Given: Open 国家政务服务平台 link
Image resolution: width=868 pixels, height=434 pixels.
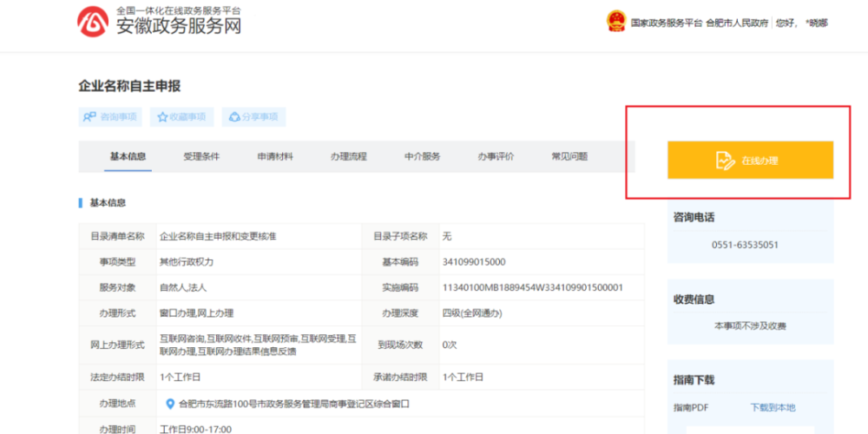Looking at the screenshot, I should [667, 23].
